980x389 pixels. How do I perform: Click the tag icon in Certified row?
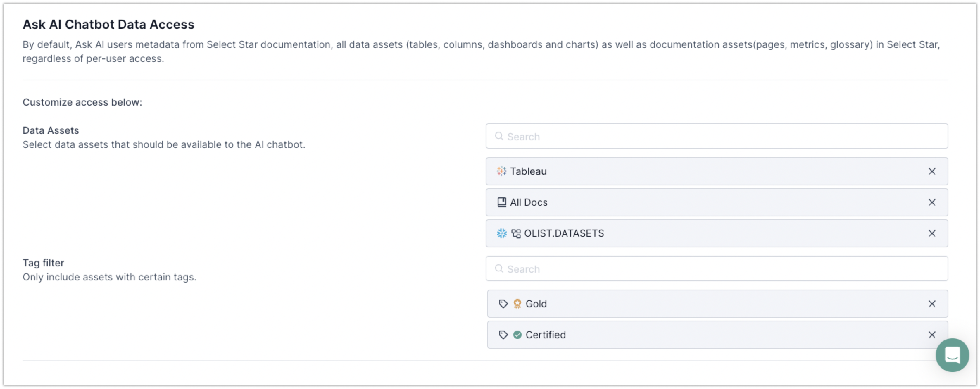503,335
